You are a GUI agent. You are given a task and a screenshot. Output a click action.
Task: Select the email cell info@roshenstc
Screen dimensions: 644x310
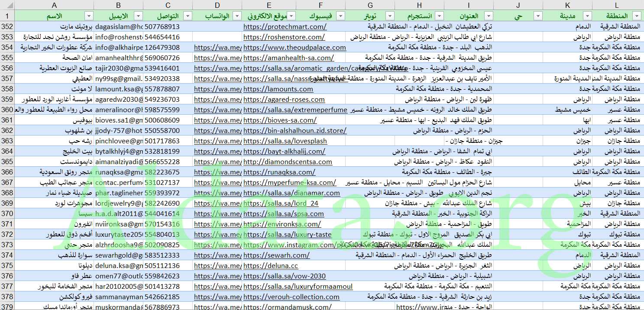(x=119, y=37)
